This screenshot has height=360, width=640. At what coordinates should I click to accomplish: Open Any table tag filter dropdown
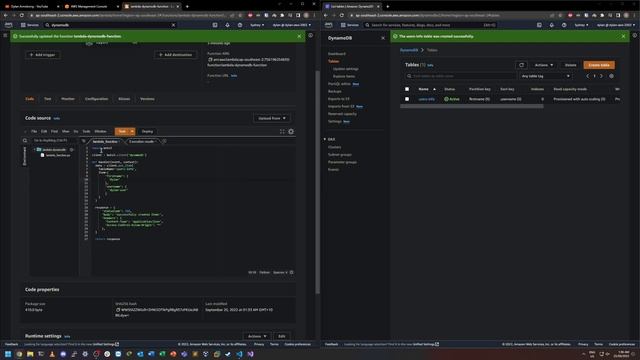coord(545,76)
